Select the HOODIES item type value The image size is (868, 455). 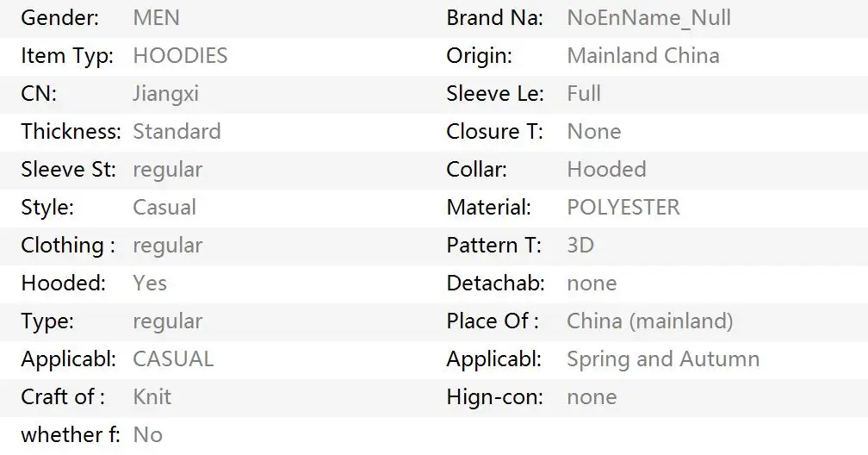[180, 56]
